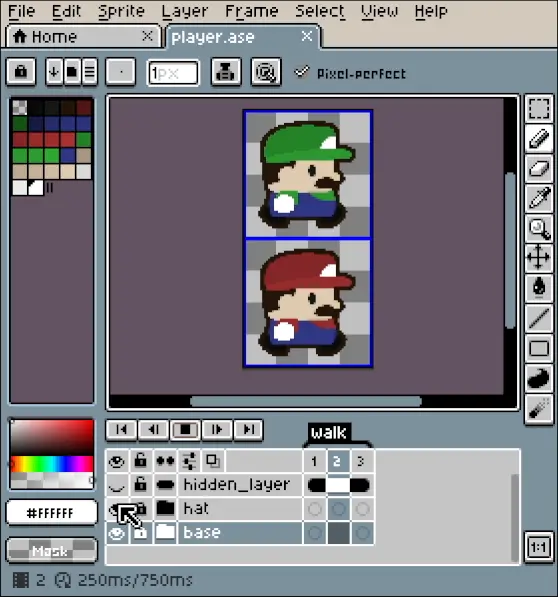
Task: Toggle continuous layers dots icon in timeline header
Action: [x=165, y=461]
